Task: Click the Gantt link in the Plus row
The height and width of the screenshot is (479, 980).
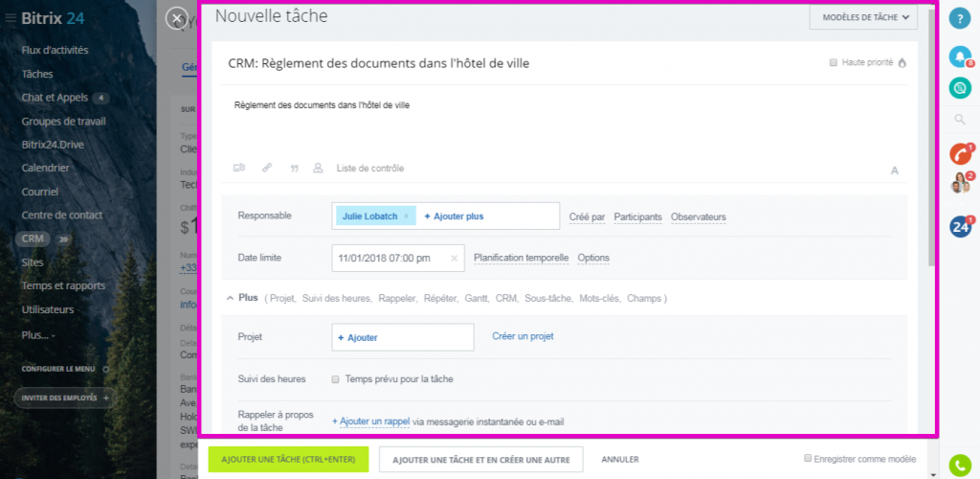Action: pos(477,299)
